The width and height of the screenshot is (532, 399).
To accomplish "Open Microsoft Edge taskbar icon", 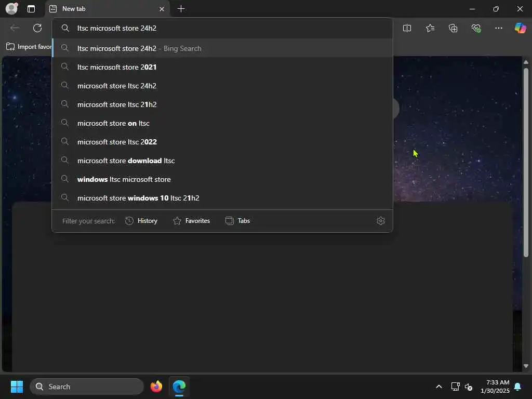I will point(179,387).
